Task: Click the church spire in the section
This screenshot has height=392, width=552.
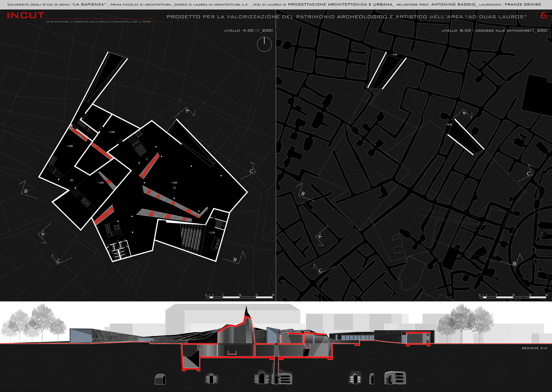Action: click(x=246, y=312)
